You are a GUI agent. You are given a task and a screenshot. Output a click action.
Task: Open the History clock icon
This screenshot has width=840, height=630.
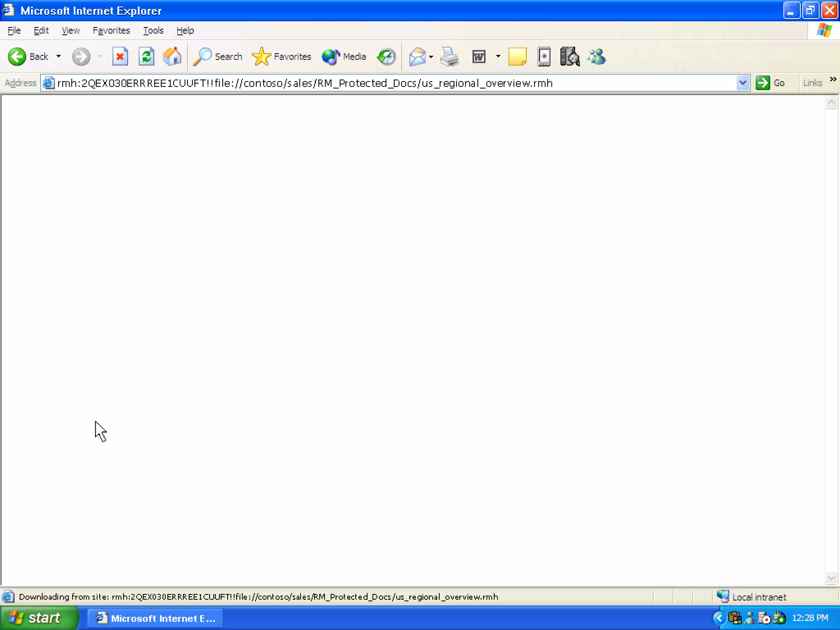pos(386,57)
